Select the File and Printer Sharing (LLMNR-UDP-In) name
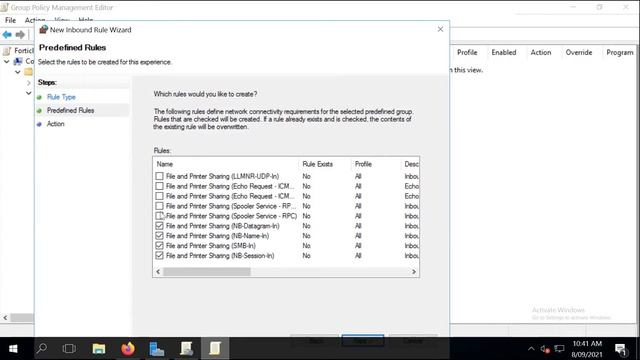 tap(222, 176)
